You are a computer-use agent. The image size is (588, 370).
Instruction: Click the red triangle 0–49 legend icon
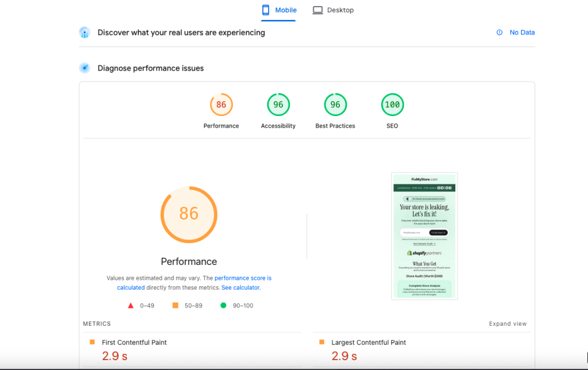click(x=131, y=306)
